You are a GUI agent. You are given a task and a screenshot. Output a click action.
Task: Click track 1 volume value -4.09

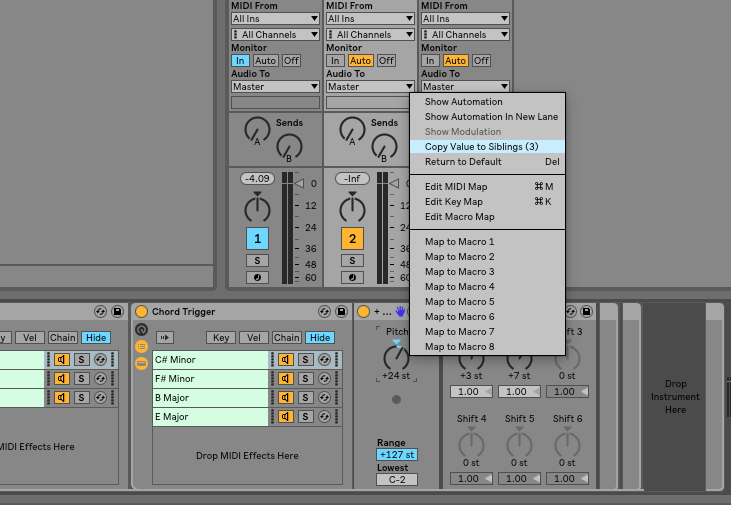pos(257,179)
